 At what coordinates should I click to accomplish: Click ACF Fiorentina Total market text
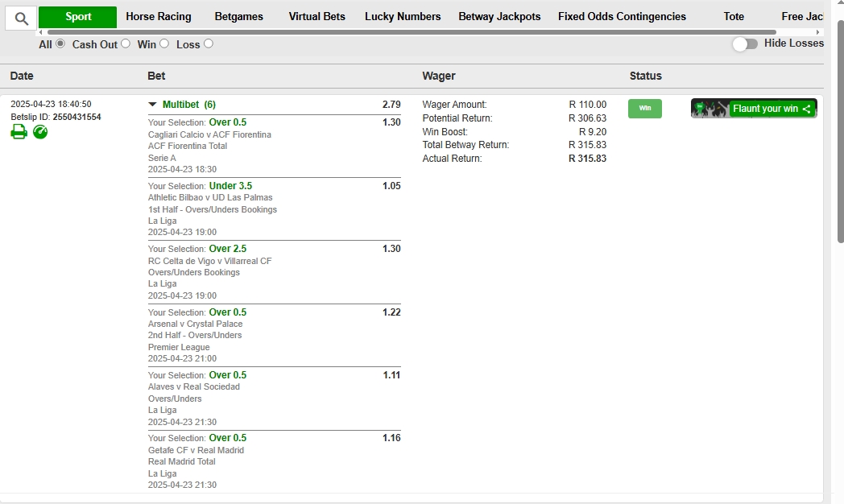click(x=188, y=146)
